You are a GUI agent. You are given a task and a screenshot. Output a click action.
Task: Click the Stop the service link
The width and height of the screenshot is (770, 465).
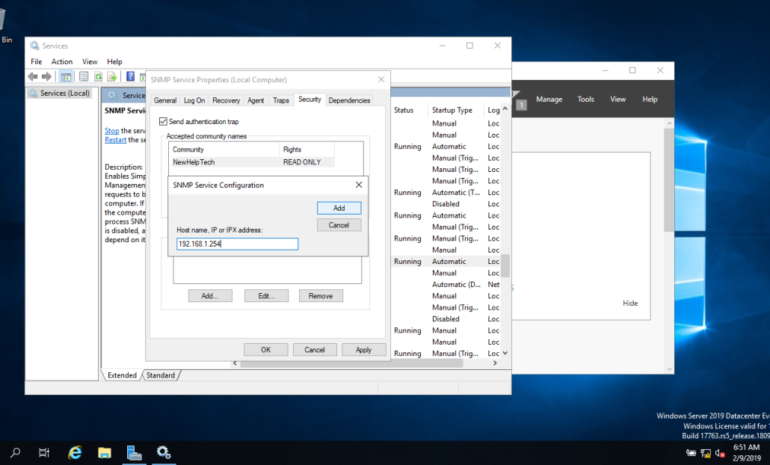click(111, 131)
